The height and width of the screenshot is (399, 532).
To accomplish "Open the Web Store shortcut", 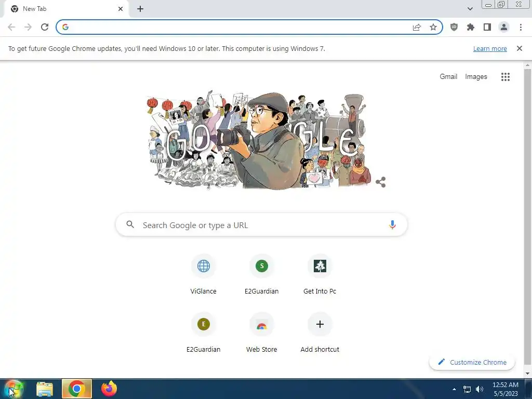I will tap(262, 333).
